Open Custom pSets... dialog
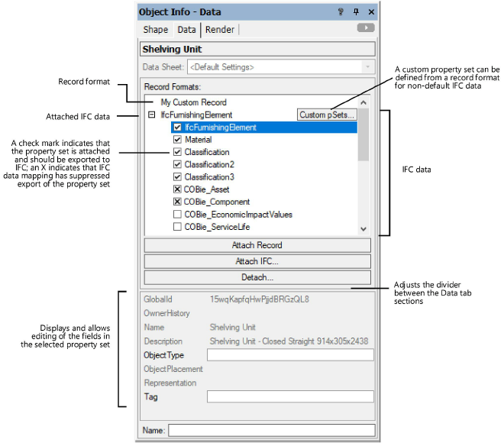 [x=327, y=115]
